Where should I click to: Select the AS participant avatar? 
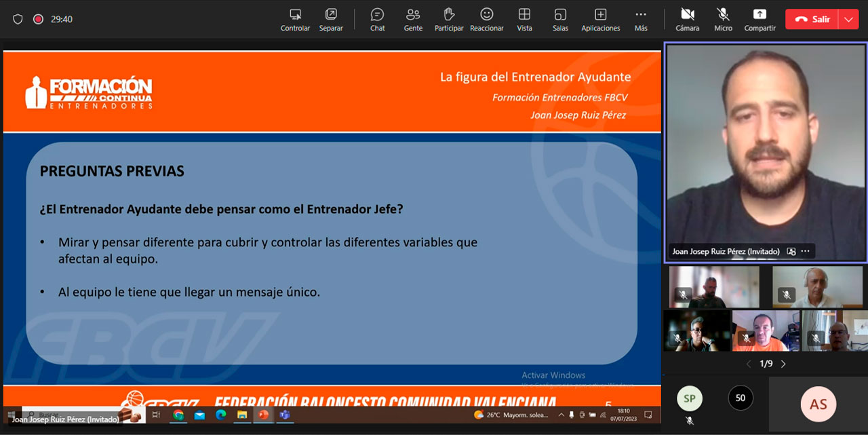coord(818,404)
